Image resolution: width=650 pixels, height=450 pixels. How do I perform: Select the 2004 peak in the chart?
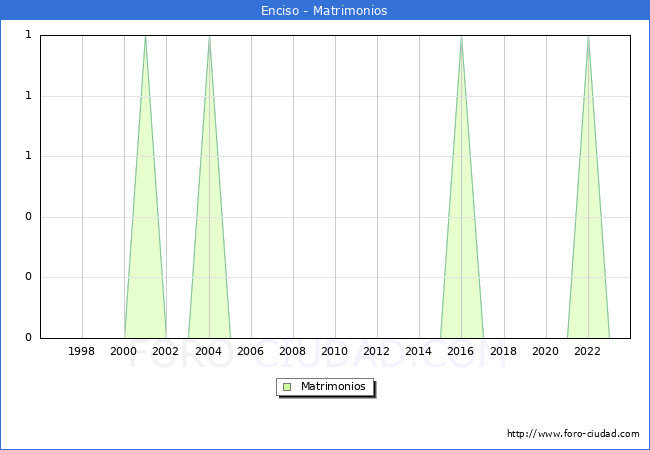coord(209,38)
